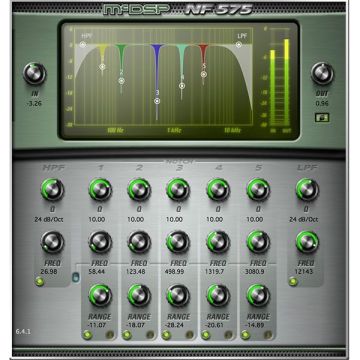Screen dimensions: 360x360
Task: Toggle the link button below OUT value
Action: click(x=322, y=117)
